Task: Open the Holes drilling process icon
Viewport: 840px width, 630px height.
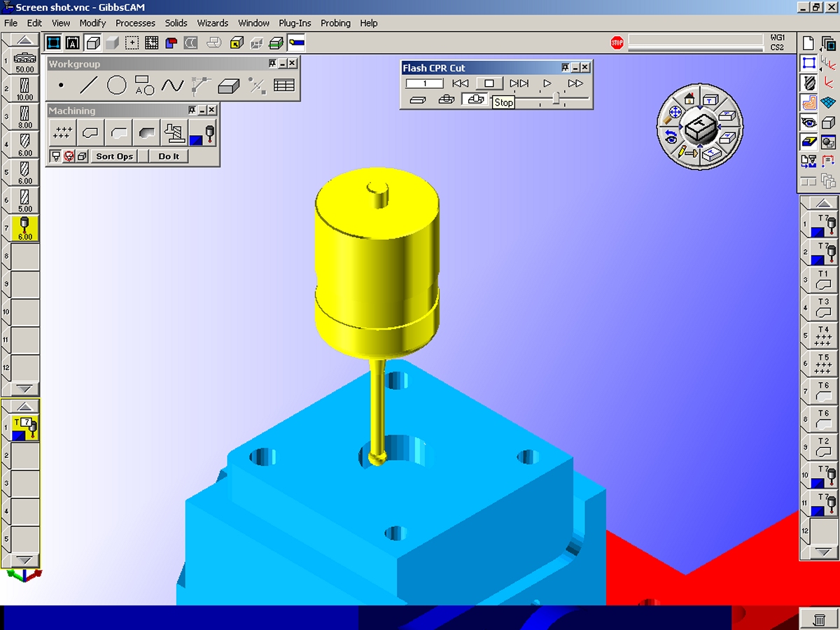Action: click(x=63, y=132)
